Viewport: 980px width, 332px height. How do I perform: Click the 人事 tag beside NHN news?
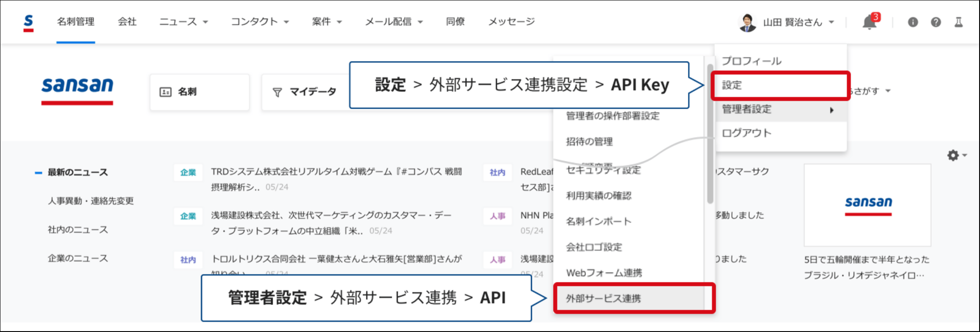[x=498, y=216]
